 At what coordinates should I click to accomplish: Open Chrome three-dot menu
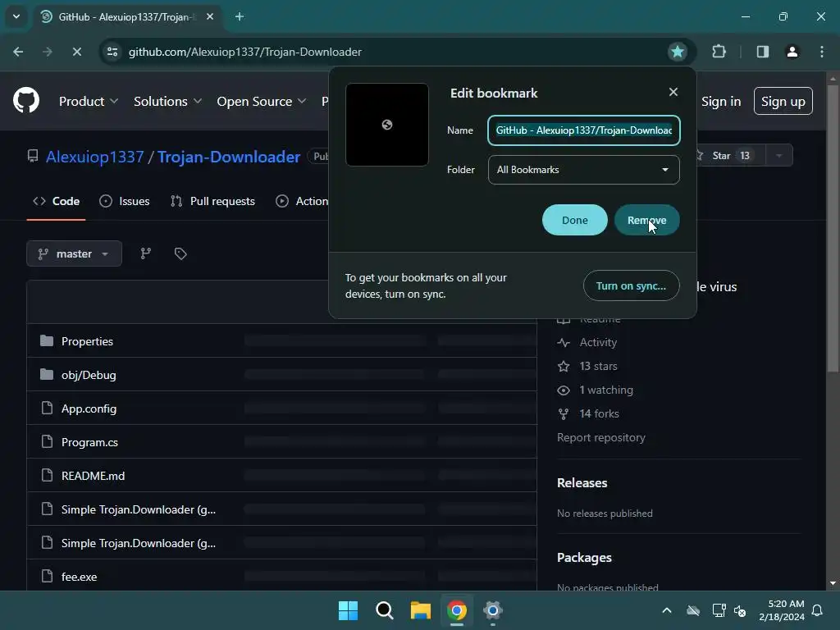tap(822, 52)
